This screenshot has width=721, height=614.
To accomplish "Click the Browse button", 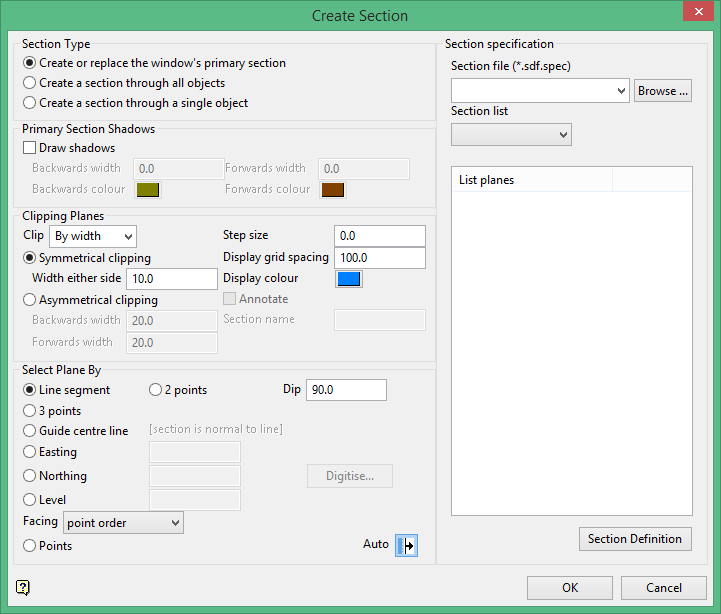I will (x=663, y=91).
